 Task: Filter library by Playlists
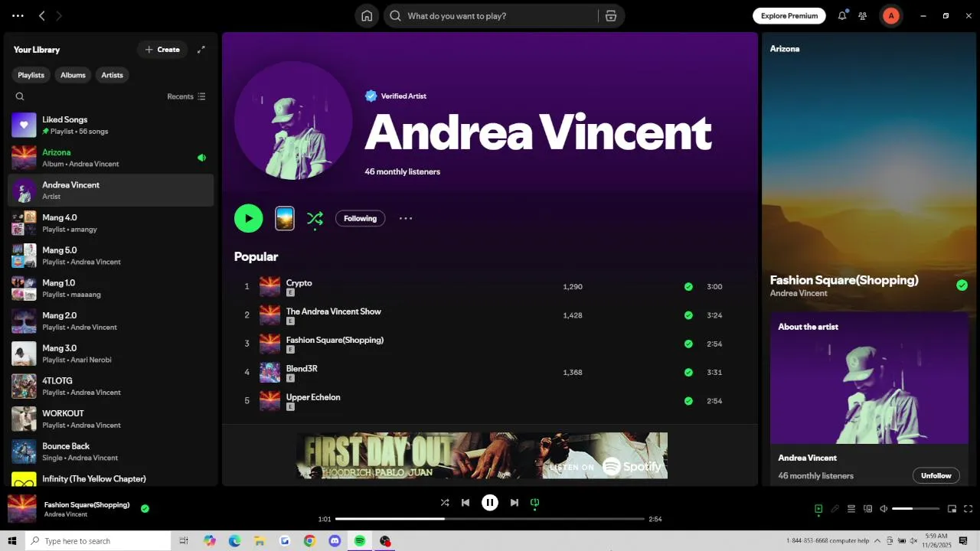click(x=31, y=75)
